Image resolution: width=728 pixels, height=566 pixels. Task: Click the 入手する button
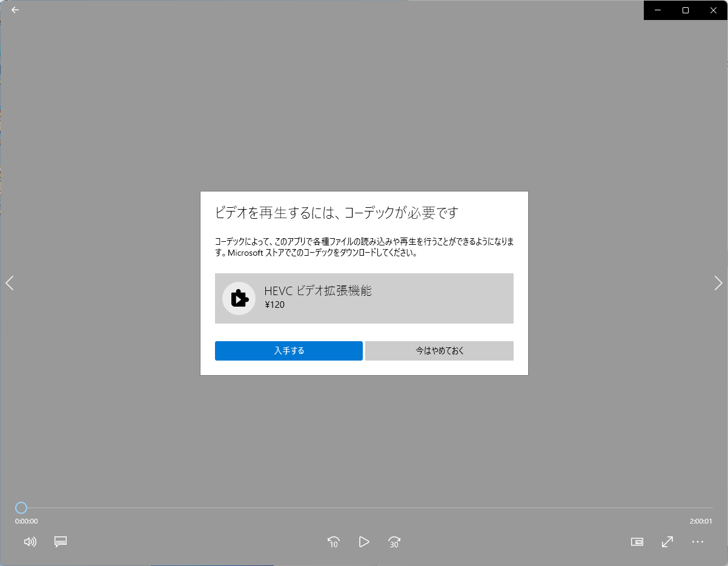tap(289, 351)
